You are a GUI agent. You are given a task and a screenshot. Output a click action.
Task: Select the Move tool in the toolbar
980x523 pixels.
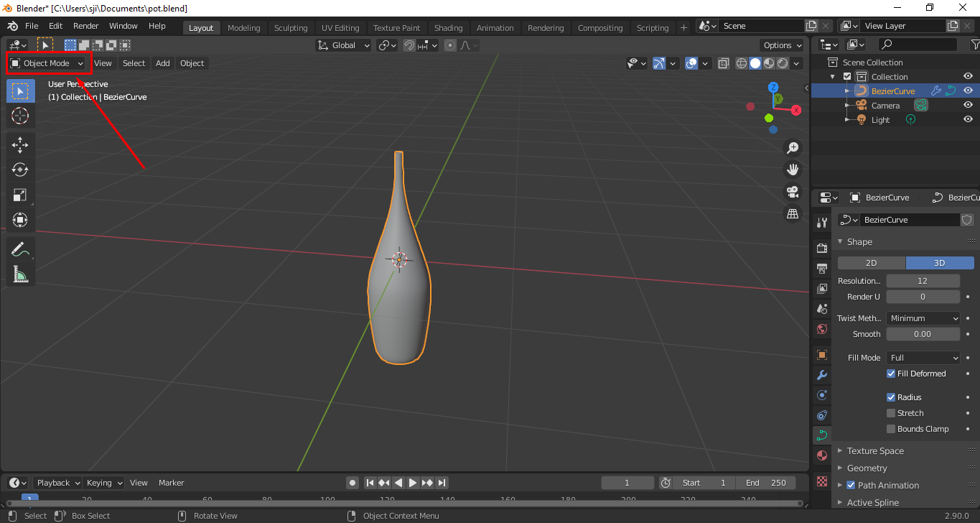click(20, 144)
